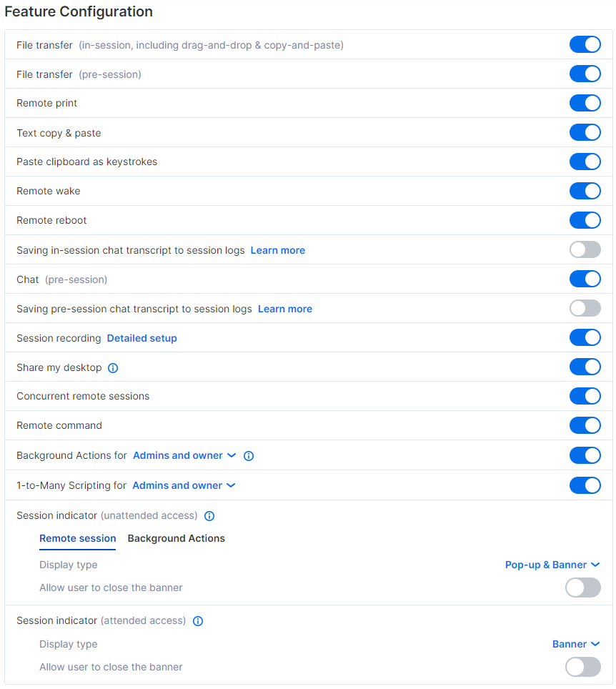Toggle attended Allow user to close banner
The height and width of the screenshot is (689, 616).
(583, 667)
